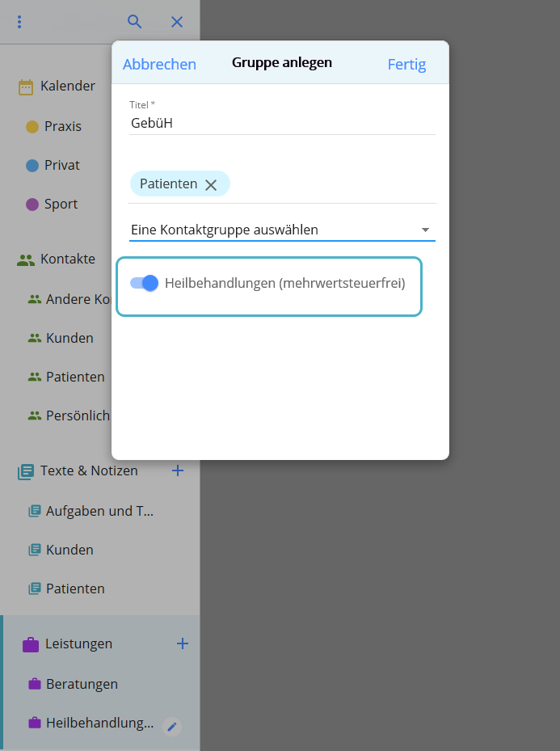This screenshot has width=560, height=751.
Task: Click the three-dot menu icon
Action: coord(19,22)
